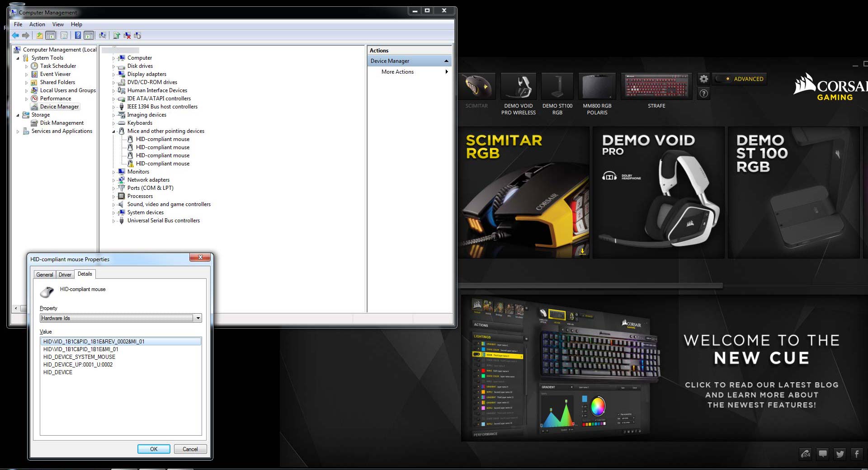868x470 pixels.
Task: Expand the Task Scheduler node arrow
Action: (x=26, y=66)
